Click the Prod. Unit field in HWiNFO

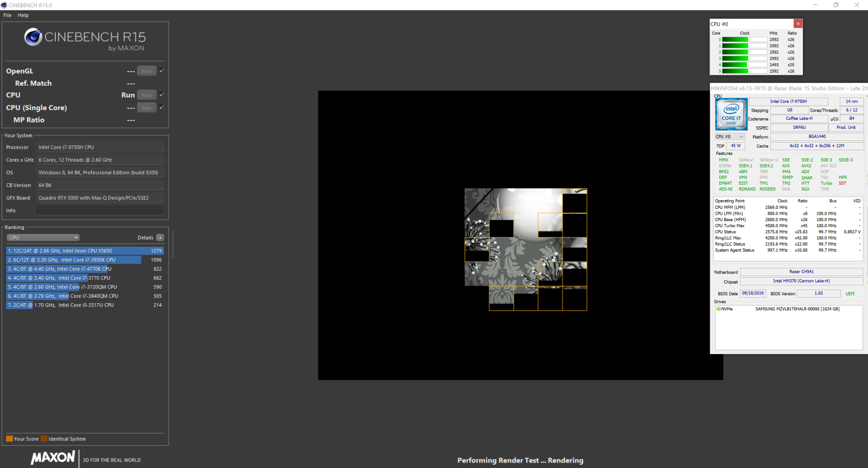846,127
